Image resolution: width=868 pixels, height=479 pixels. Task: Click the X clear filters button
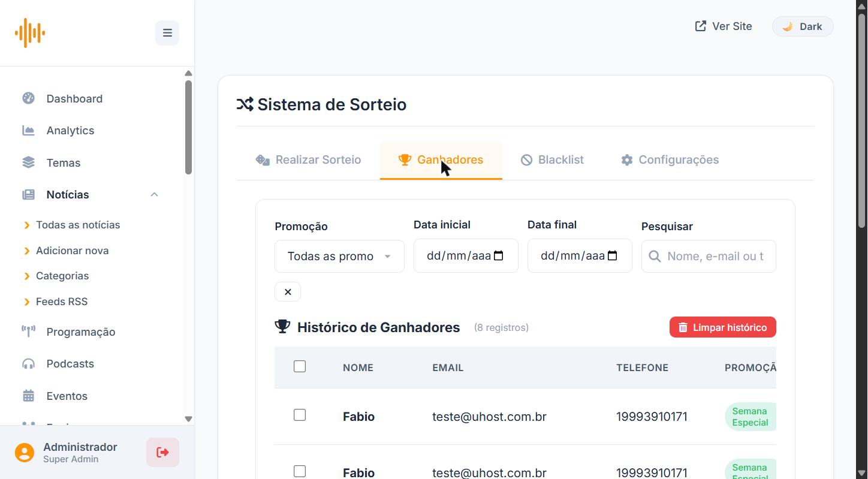288,292
